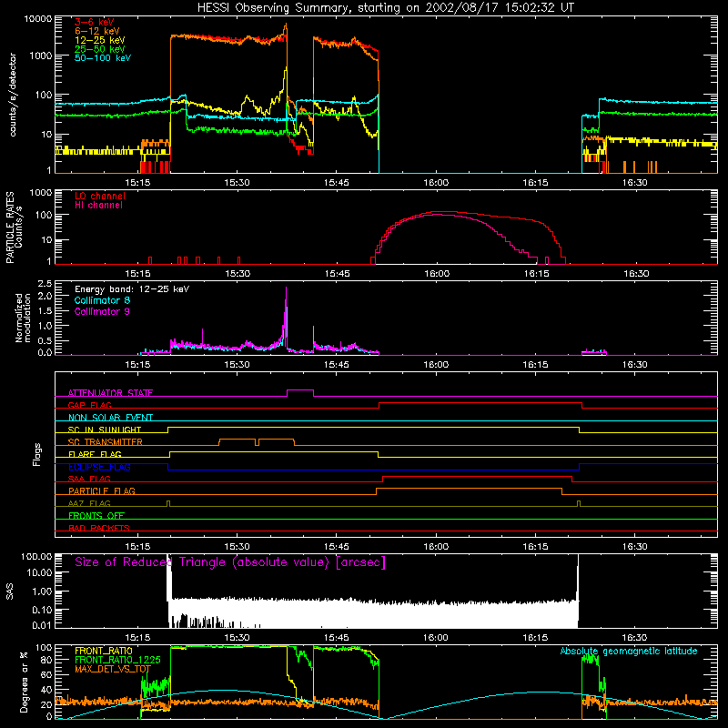Select the BAD_PACKETS flag label
728x728 pixels.
99,528
